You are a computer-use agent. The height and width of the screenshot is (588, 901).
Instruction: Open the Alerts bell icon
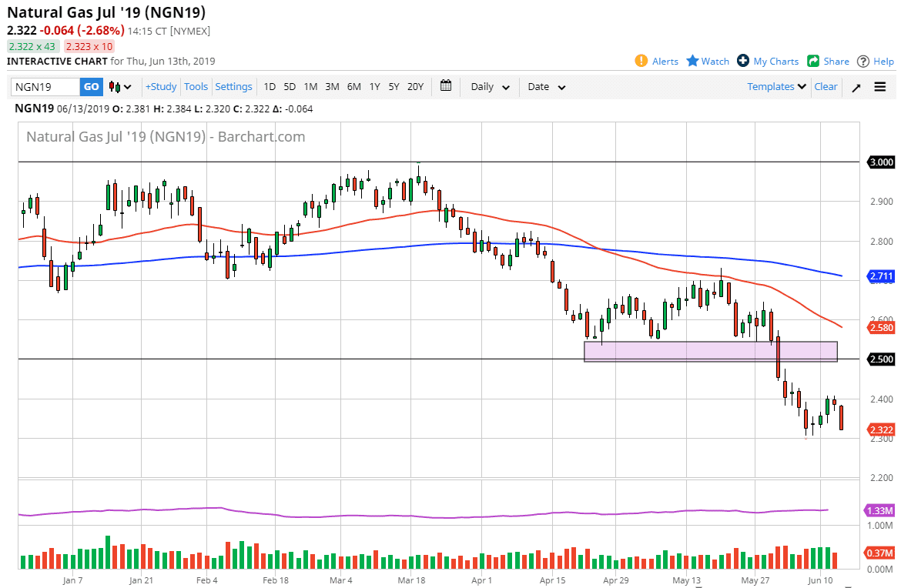click(641, 61)
